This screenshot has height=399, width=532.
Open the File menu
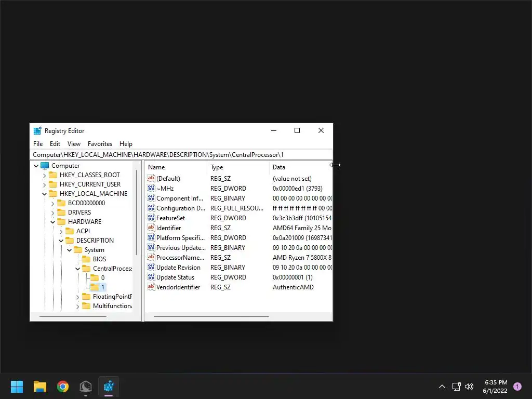pyautogui.click(x=38, y=144)
